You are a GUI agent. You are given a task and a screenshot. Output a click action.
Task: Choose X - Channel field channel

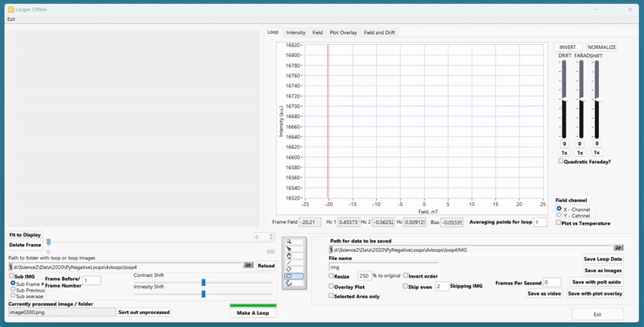[x=559, y=209]
